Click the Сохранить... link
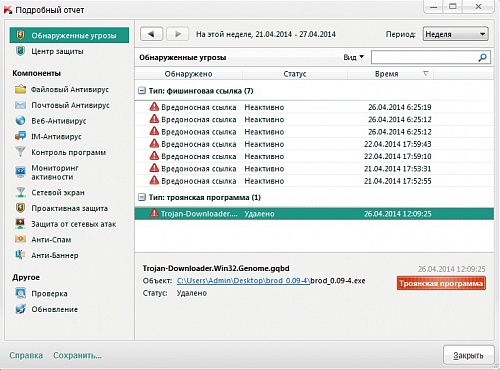Image resolution: width=500 pixels, height=370 pixels. click(x=77, y=355)
